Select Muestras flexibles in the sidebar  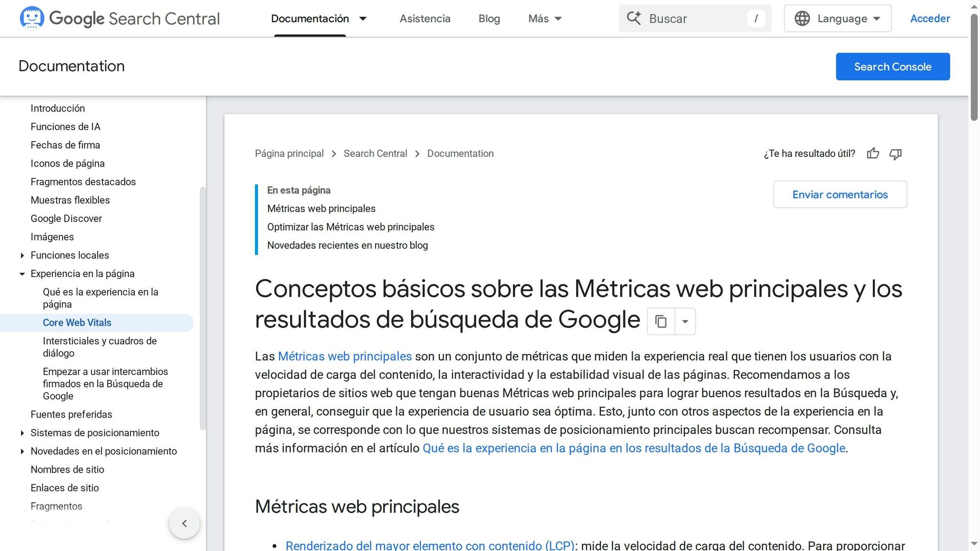[x=70, y=200]
